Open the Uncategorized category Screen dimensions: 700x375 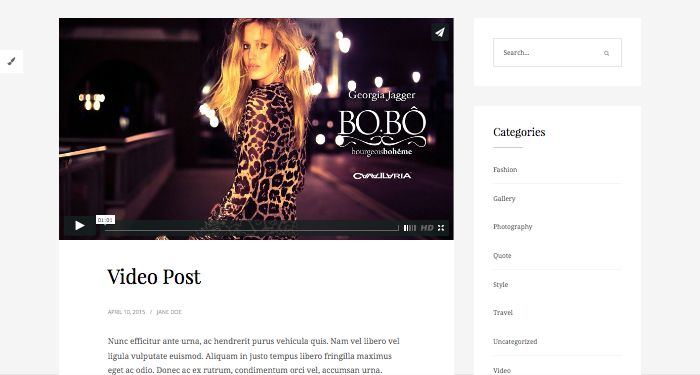pyautogui.click(x=515, y=342)
